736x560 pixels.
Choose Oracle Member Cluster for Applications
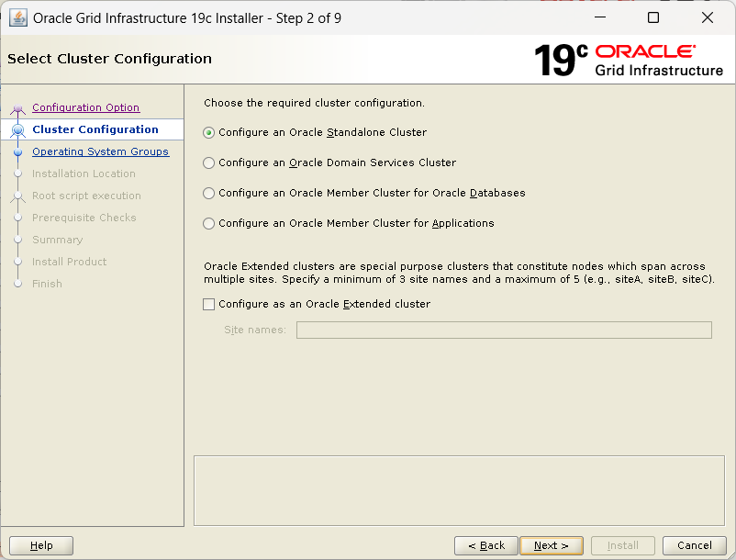click(x=349, y=223)
